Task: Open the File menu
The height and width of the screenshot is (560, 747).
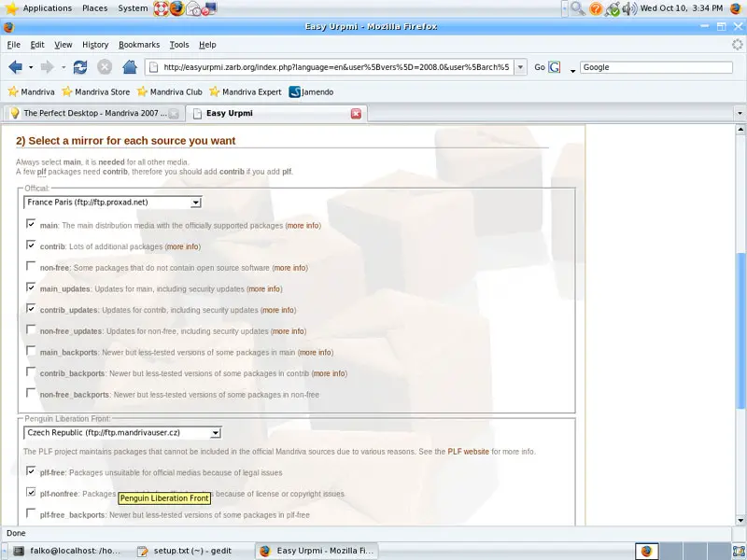Action: coord(14,45)
